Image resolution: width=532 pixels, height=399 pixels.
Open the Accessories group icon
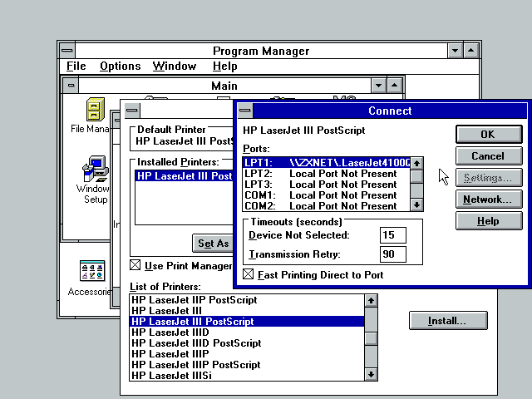[91, 272]
